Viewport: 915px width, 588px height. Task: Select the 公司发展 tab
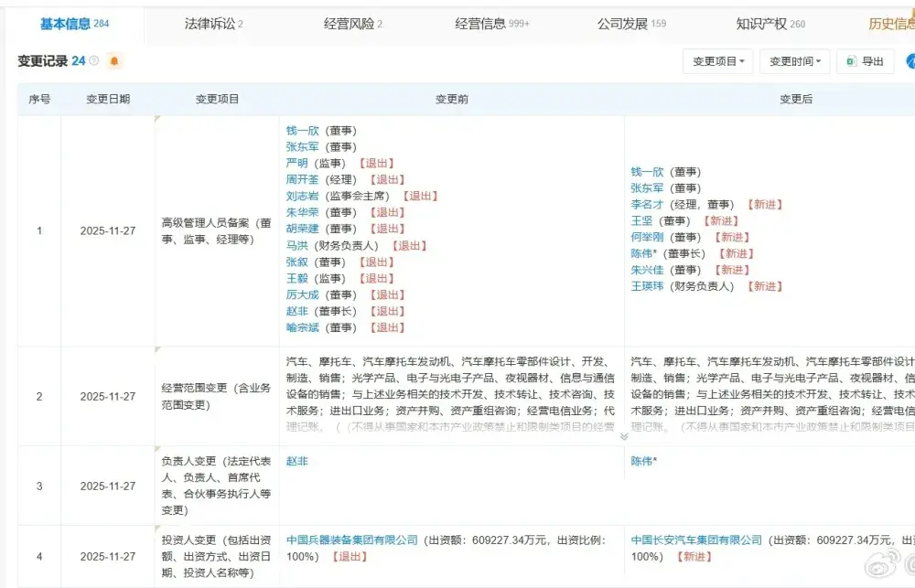(x=630, y=24)
